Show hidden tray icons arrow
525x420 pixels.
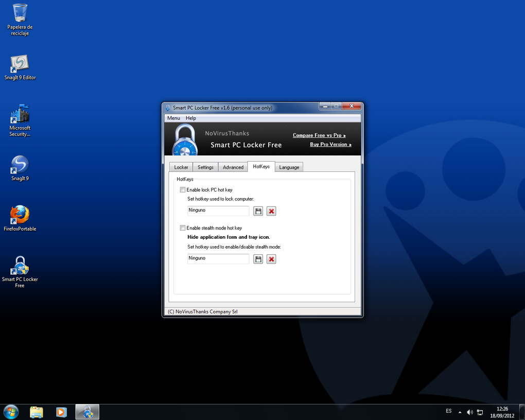[460, 412]
